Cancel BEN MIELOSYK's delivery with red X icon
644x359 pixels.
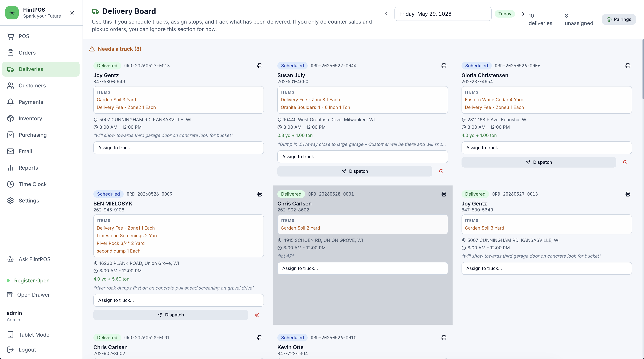[x=257, y=315]
